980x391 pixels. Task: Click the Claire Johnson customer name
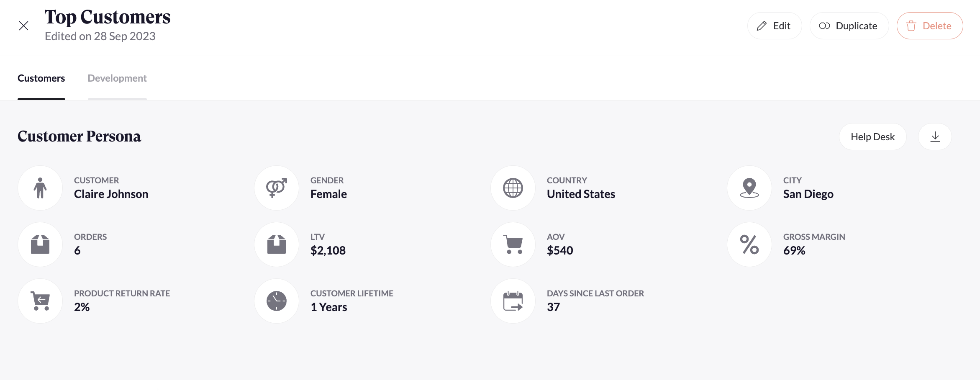coord(111,194)
